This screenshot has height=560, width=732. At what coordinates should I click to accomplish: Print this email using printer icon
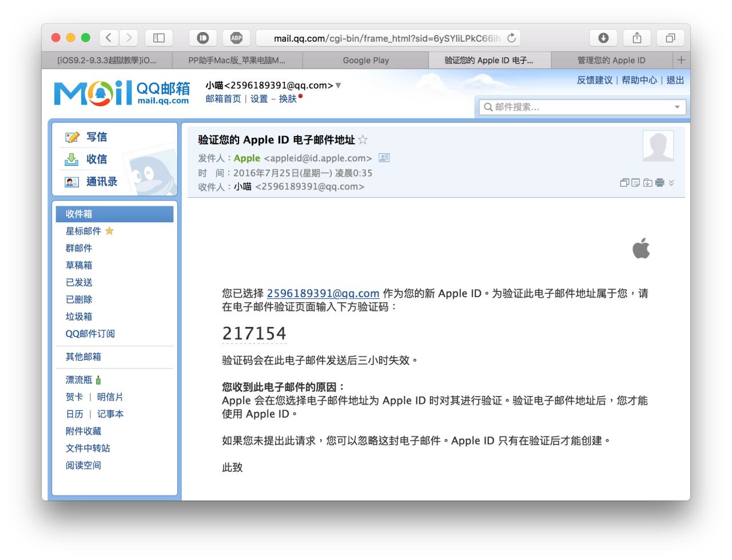coord(660,183)
